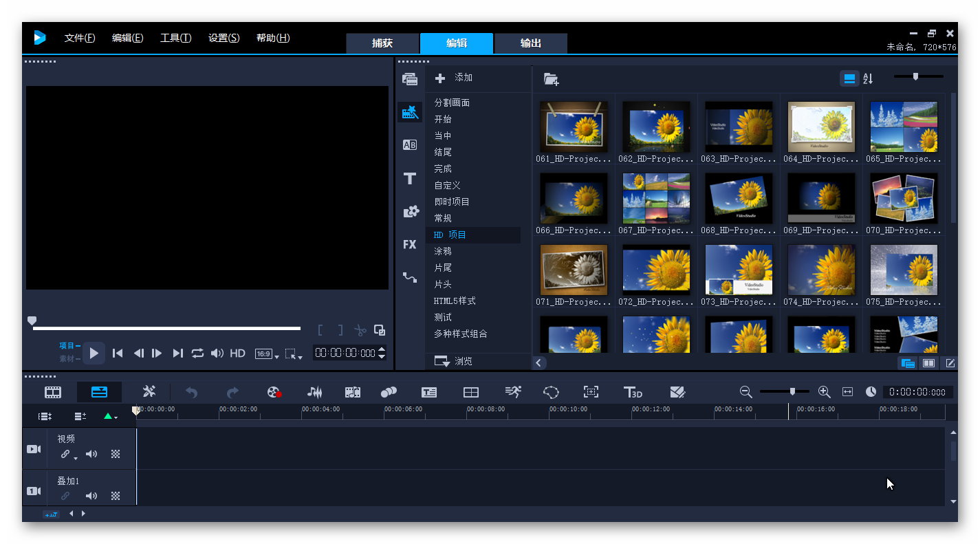
Task: Open the 工具(T) menu
Action: coord(175,38)
